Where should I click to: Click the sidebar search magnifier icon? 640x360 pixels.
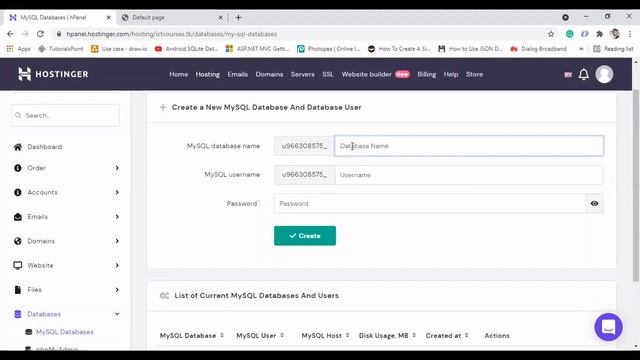click(18, 116)
